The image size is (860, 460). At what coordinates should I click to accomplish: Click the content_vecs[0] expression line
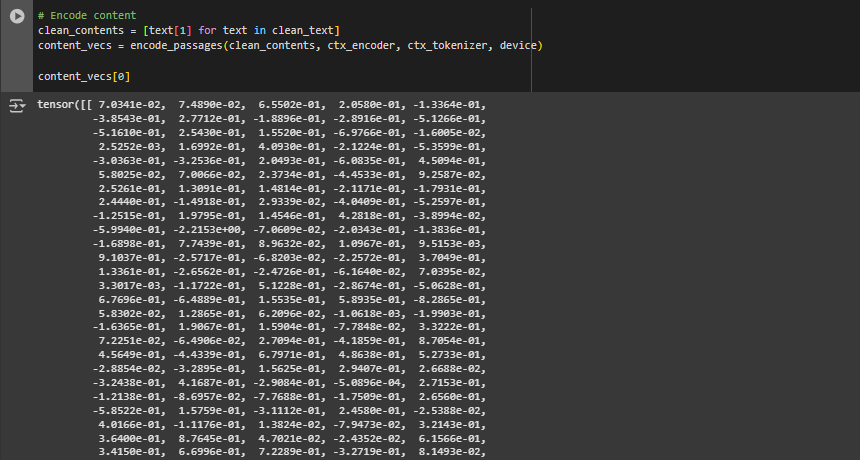pyautogui.click(x=84, y=76)
